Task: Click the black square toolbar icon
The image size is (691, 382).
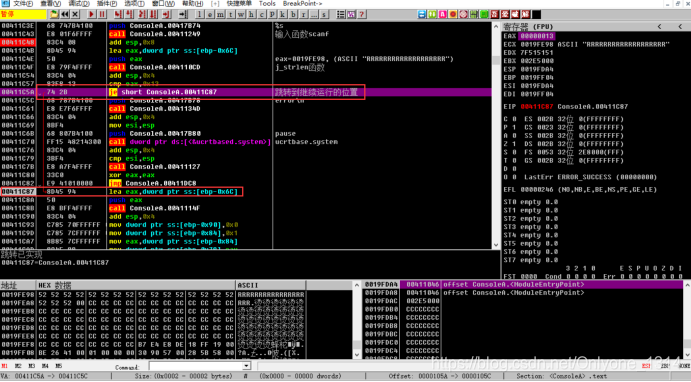Action: click(x=537, y=15)
